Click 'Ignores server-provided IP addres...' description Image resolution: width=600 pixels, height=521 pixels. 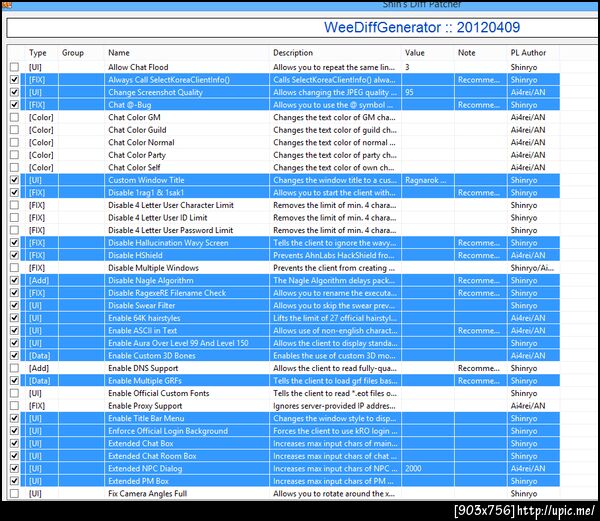click(x=334, y=406)
